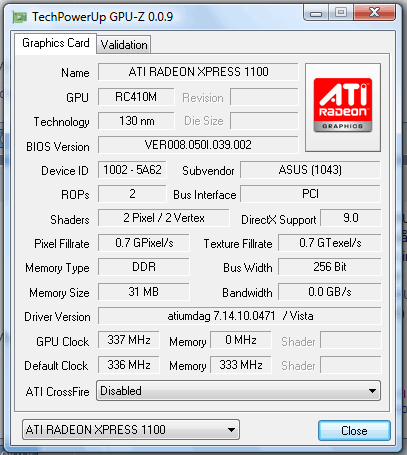Click the maximize window button
Viewport: 407px width, 455px height.
pyautogui.click(x=341, y=13)
